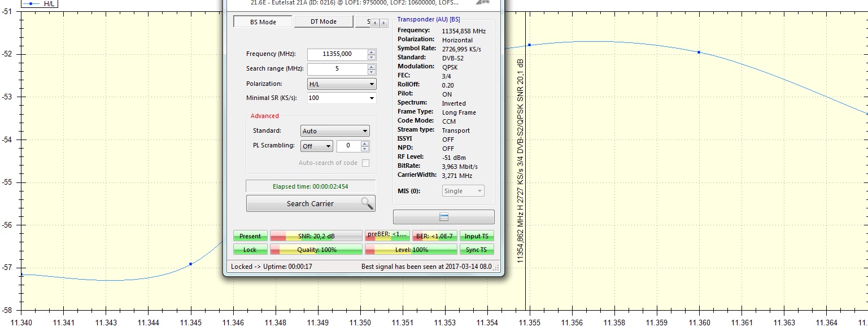Click the Modulation value QPSK

[450, 67]
